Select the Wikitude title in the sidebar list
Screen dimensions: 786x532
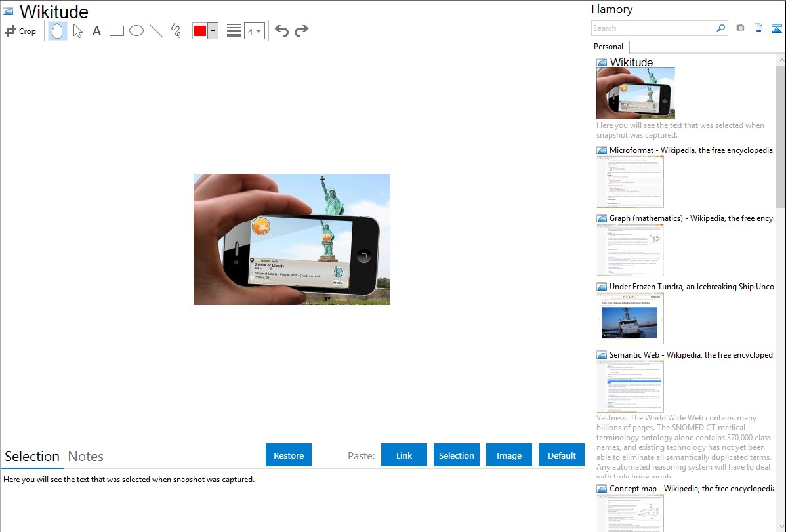[632, 62]
